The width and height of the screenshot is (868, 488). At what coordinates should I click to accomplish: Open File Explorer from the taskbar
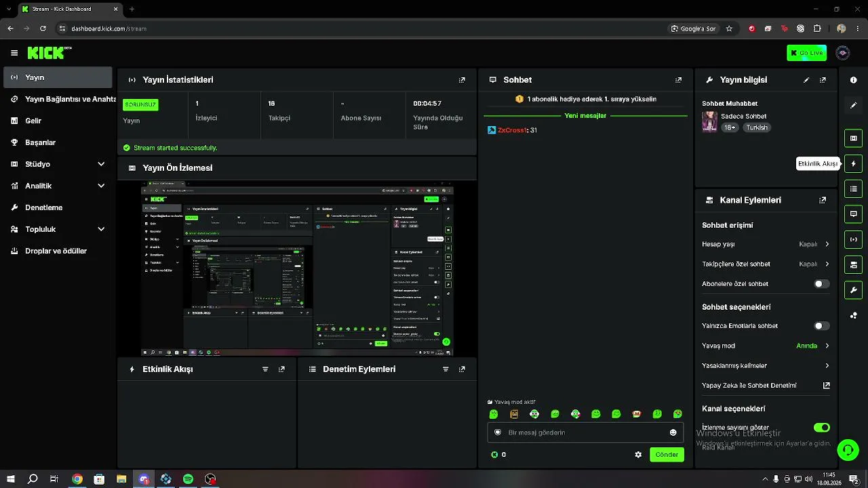(121, 479)
